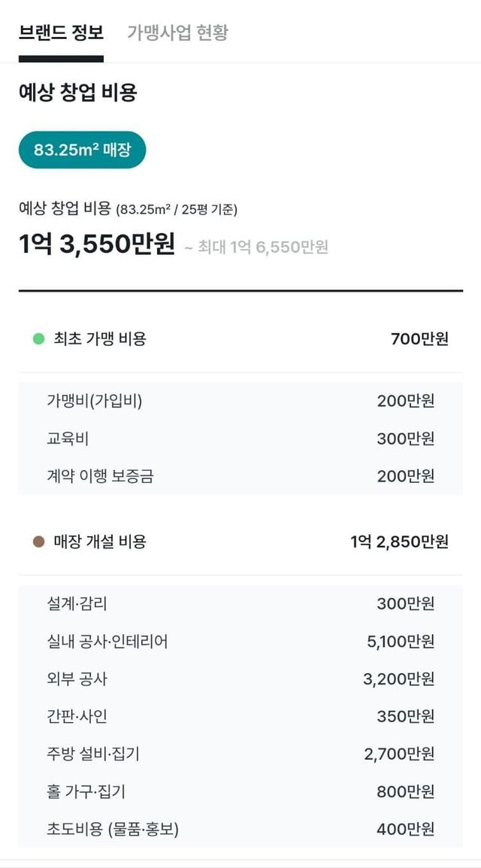The height and width of the screenshot is (868, 481).
Task: Select the 83.25m² 매장 size chip
Action: tap(82, 150)
